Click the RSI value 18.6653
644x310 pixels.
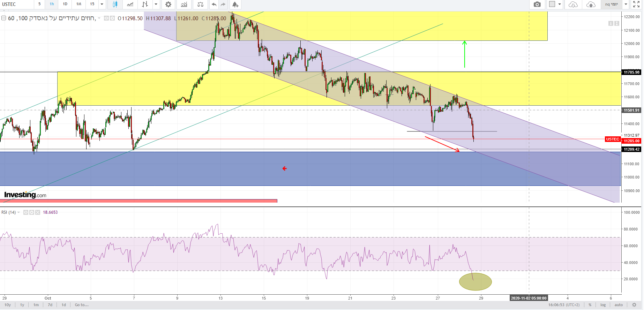click(x=50, y=212)
